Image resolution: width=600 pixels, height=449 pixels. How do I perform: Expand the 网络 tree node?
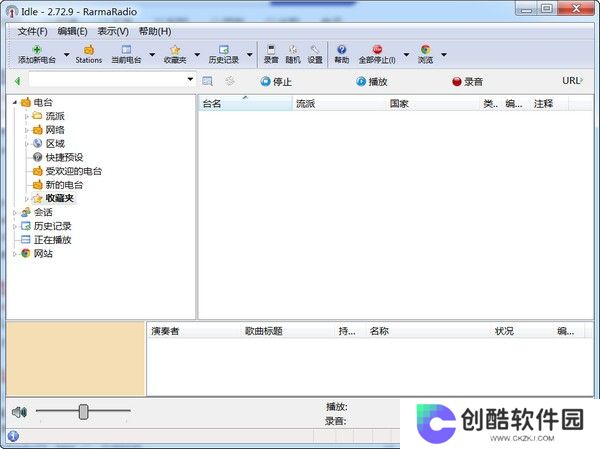(26, 130)
